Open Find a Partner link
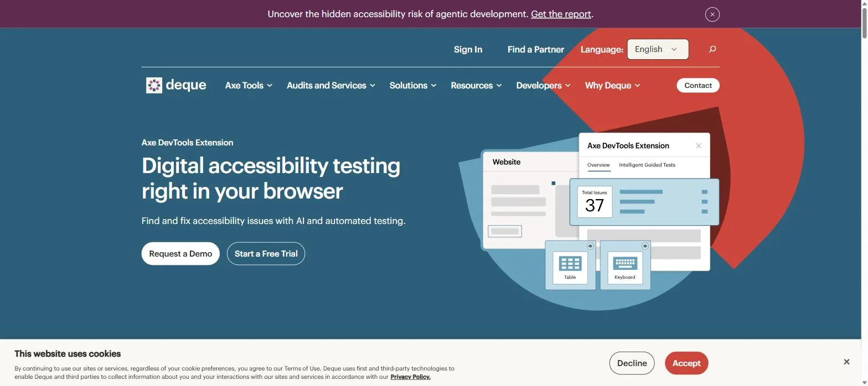Viewport: 868px width, 386px height. pyautogui.click(x=535, y=49)
